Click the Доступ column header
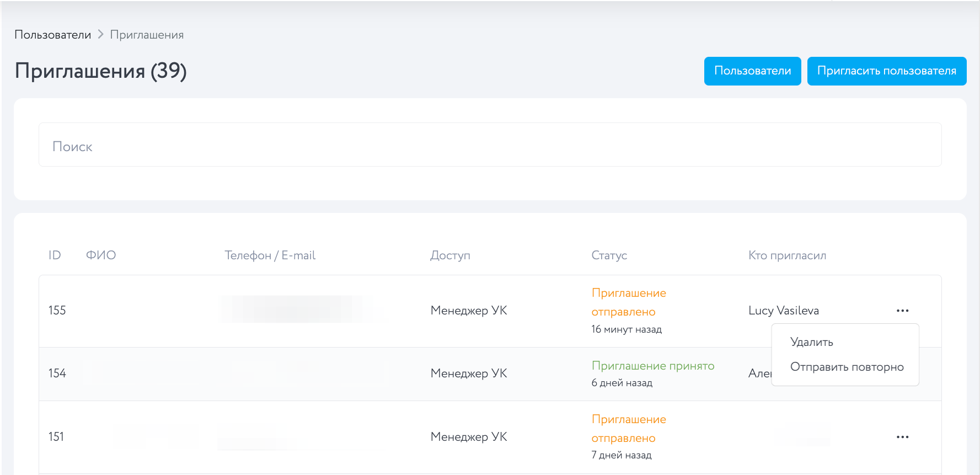 (x=450, y=255)
